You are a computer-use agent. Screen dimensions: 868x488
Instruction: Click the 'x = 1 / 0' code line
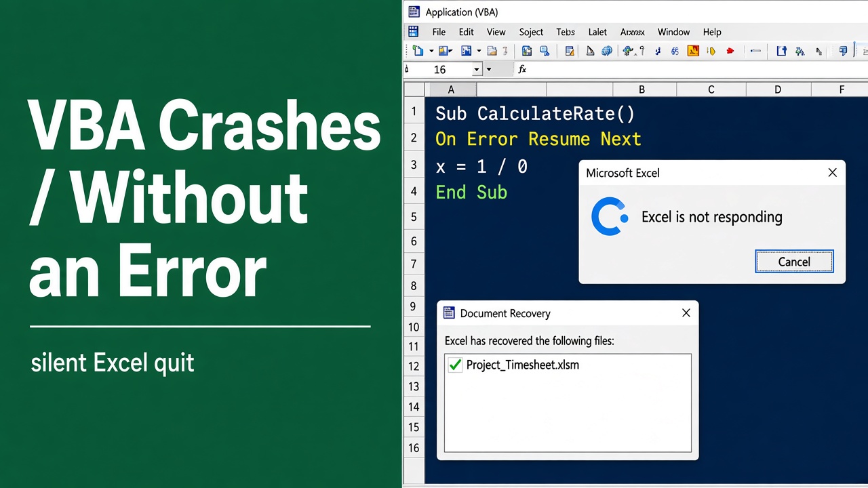[x=481, y=167]
